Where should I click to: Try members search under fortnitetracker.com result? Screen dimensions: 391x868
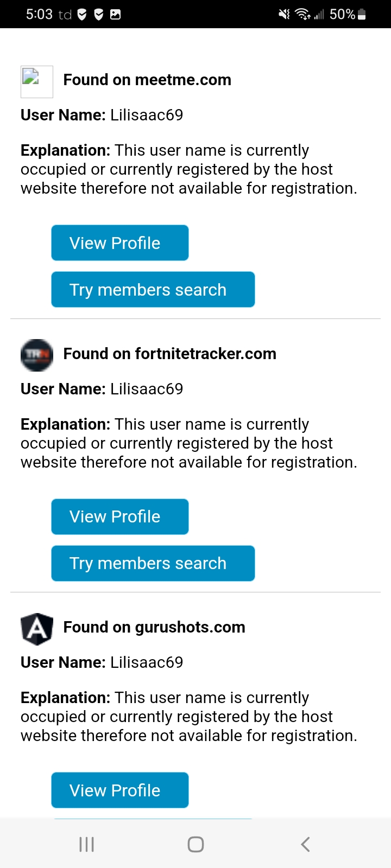(x=153, y=563)
